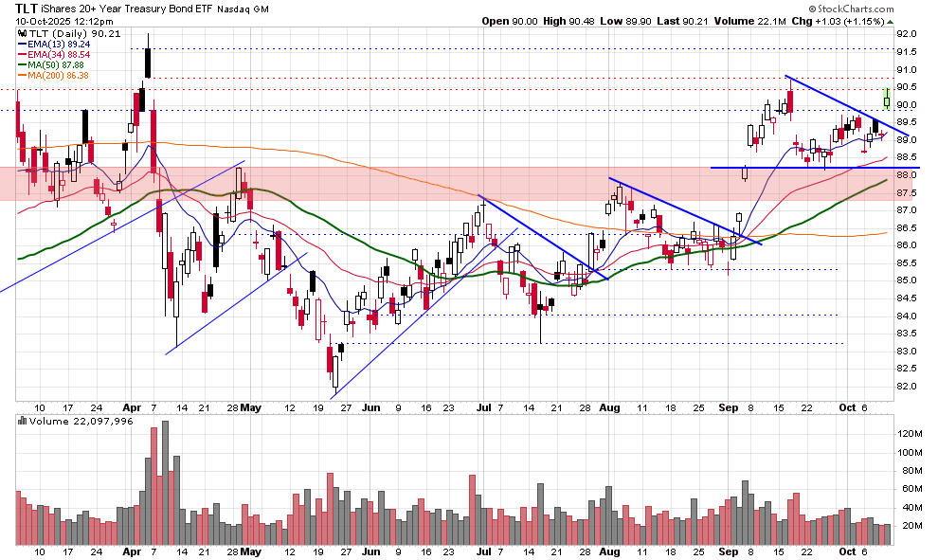Image resolution: width=938 pixels, height=560 pixels.
Task: Click the blue EMA(13) legend line marker
Action: (x=21, y=44)
